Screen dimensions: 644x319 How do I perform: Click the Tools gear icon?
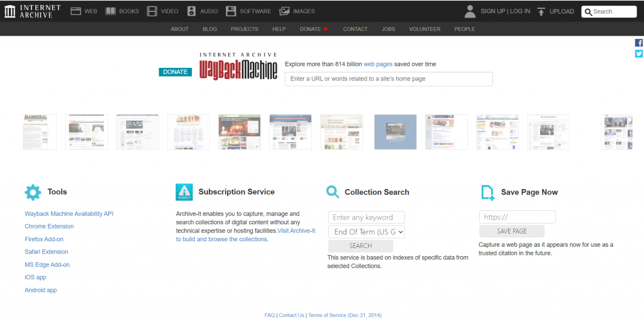(x=33, y=192)
